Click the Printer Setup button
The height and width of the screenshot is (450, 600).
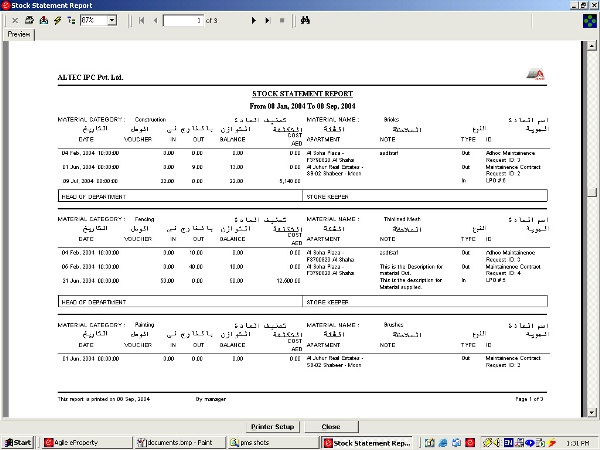pos(272,426)
